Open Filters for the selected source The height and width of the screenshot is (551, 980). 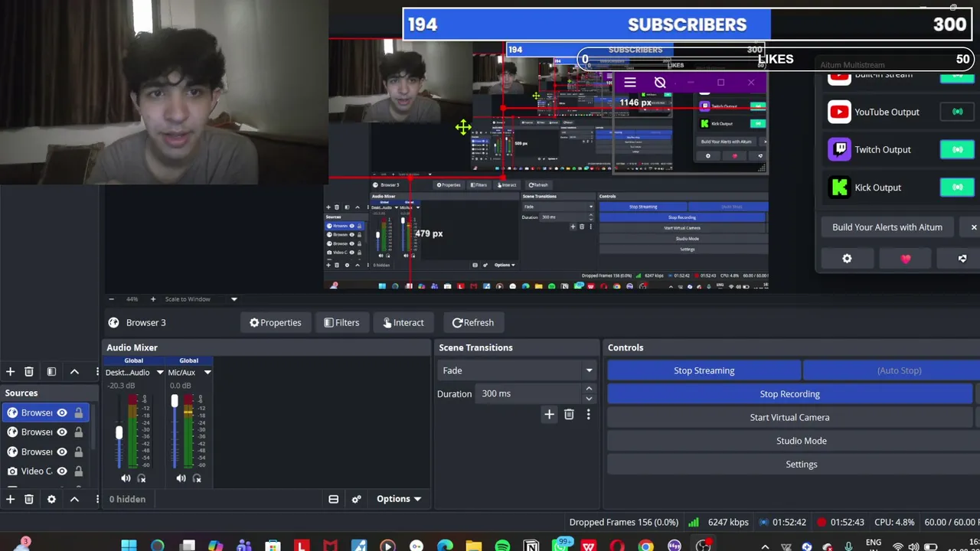(341, 322)
